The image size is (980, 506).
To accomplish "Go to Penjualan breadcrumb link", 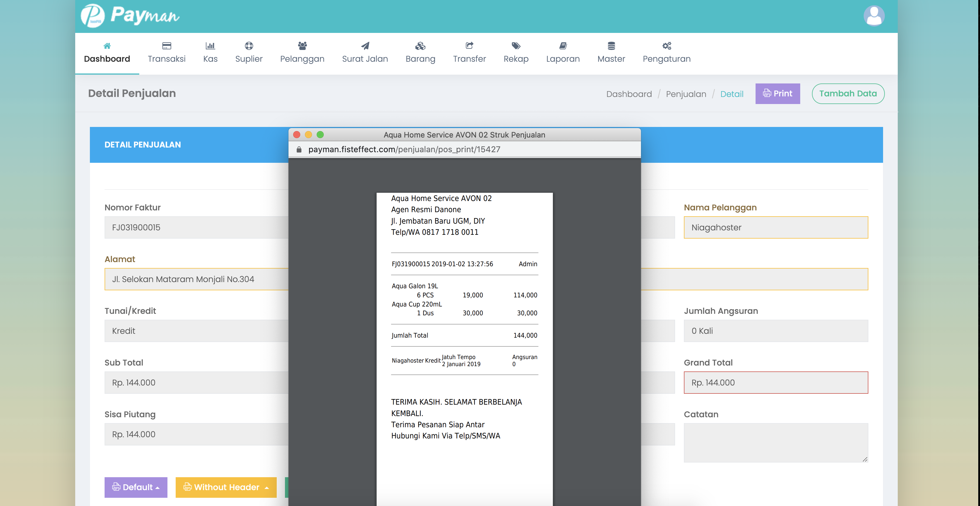I will [686, 94].
